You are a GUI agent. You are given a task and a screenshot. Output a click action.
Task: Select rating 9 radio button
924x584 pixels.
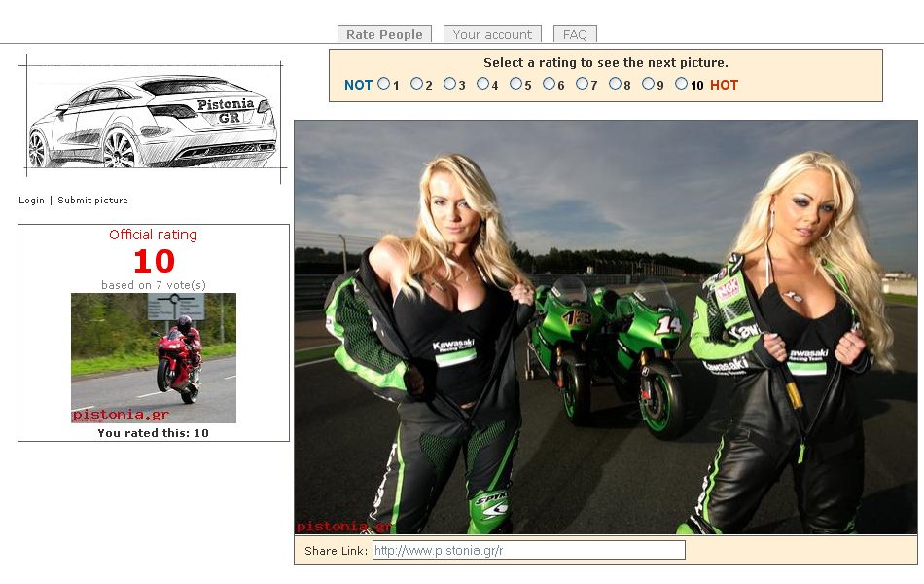[648, 84]
